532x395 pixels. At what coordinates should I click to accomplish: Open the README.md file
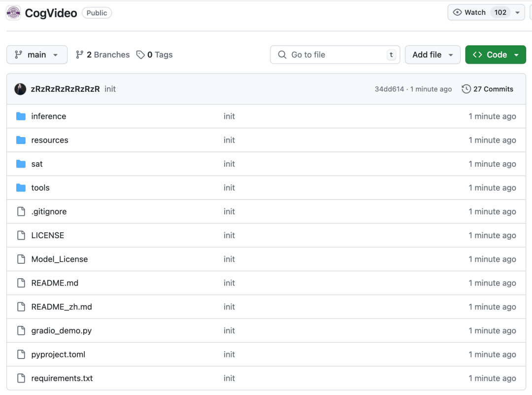pyautogui.click(x=55, y=283)
